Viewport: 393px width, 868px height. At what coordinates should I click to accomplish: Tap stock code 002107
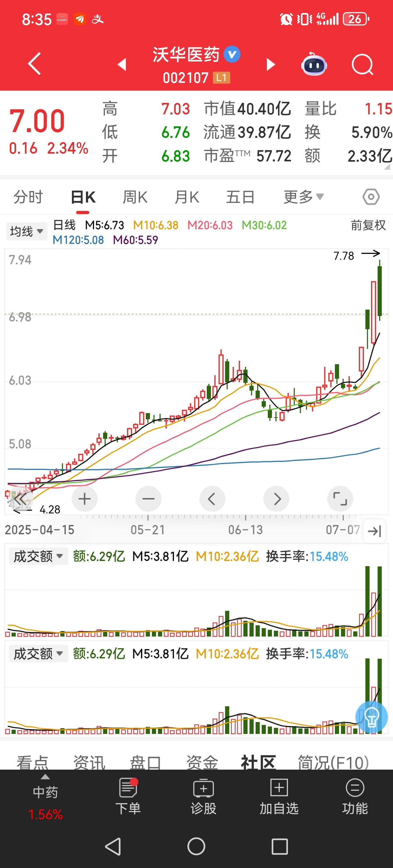(x=186, y=78)
